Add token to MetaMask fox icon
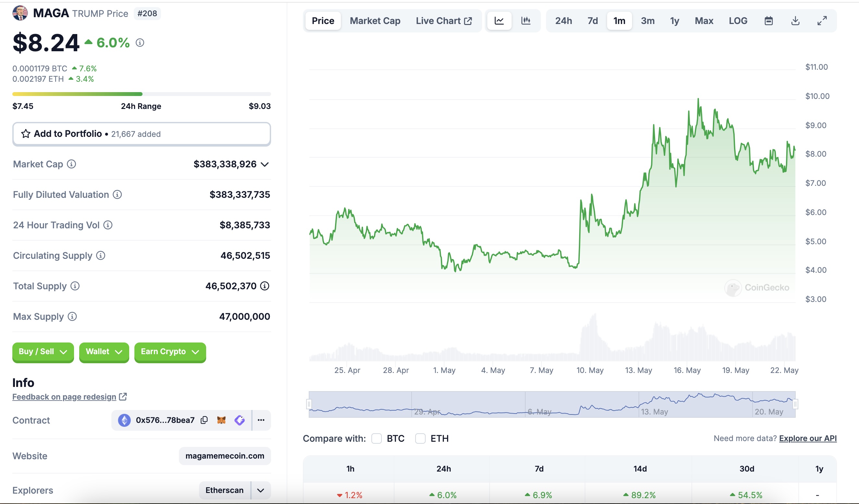The width and height of the screenshot is (859, 504). click(x=221, y=420)
